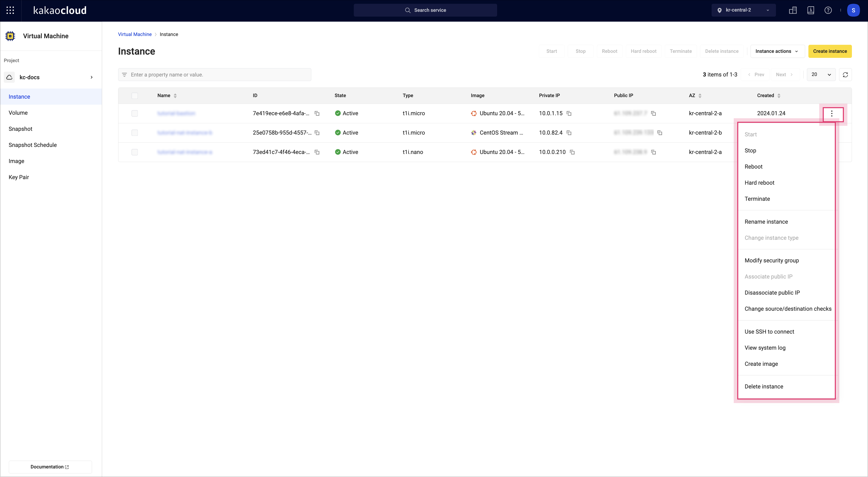Open the three-dot more menu for first row
The width and height of the screenshot is (868, 477).
tap(832, 114)
